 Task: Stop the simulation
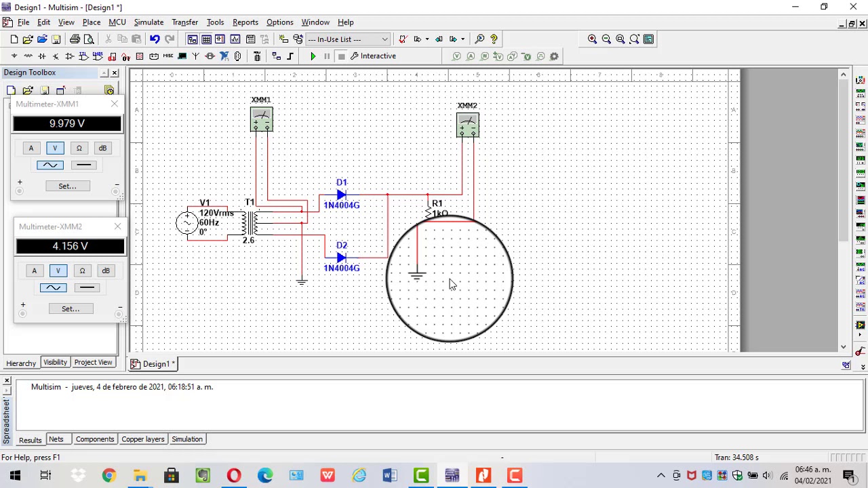341,56
